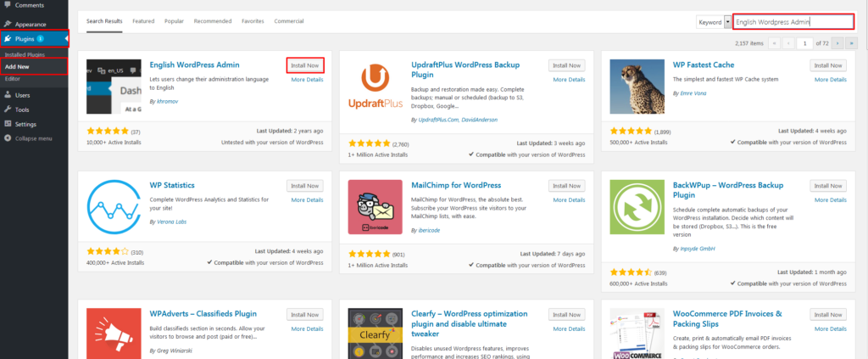868x359 pixels.
Task: Click the Tools wrench icon
Action: [7, 109]
